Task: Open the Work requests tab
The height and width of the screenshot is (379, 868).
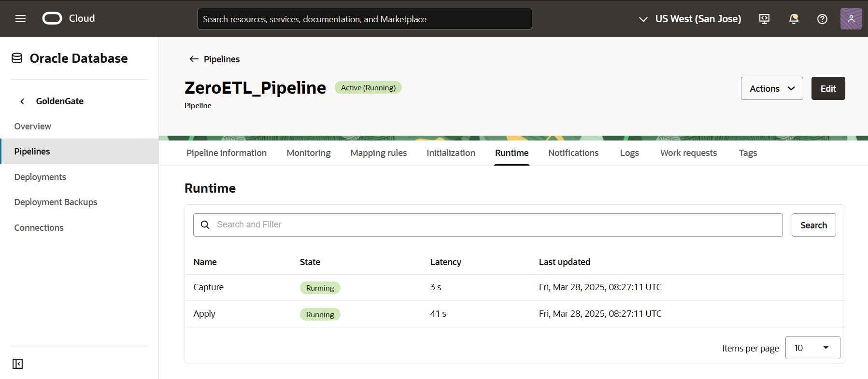Action: coord(688,153)
